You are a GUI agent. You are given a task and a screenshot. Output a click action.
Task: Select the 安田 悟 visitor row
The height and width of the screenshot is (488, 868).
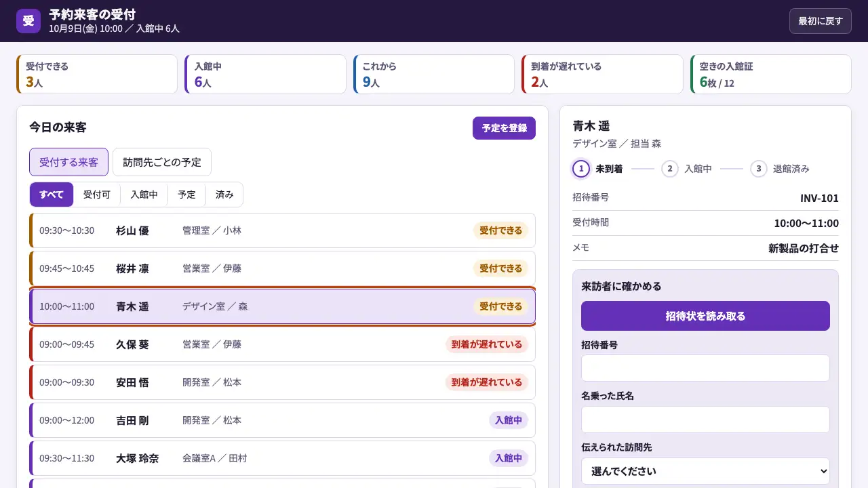(282, 382)
